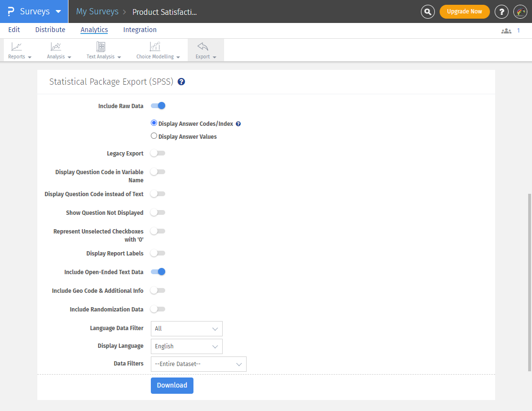Click Download to export SPSS data
Viewport: 532px width, 411px height.
click(x=172, y=386)
